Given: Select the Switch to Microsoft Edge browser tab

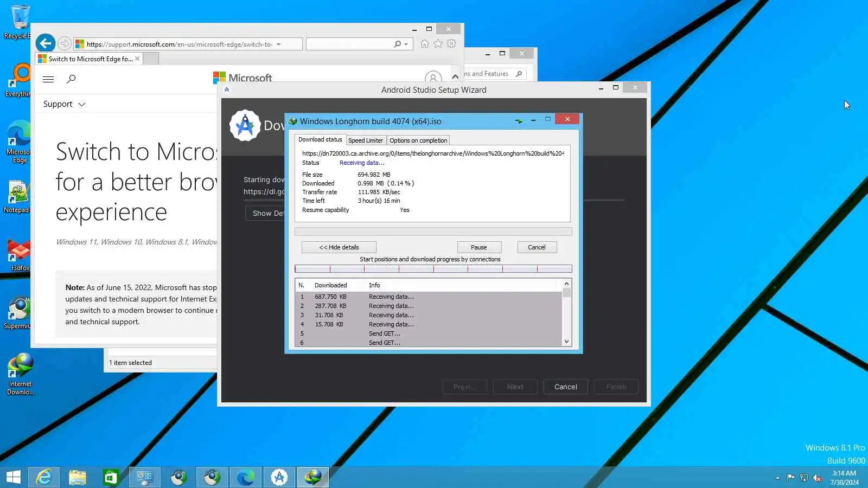Looking at the screenshot, I should point(90,59).
